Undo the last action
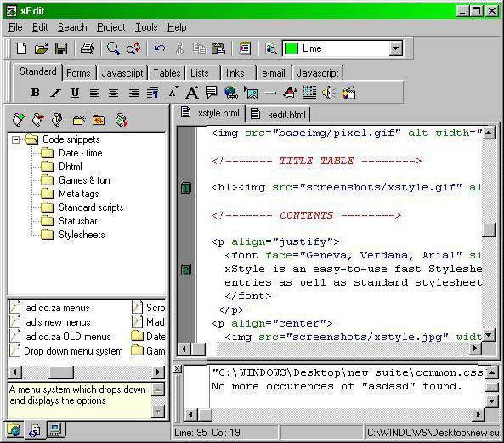Screen dimensions: 504x443 (160, 48)
